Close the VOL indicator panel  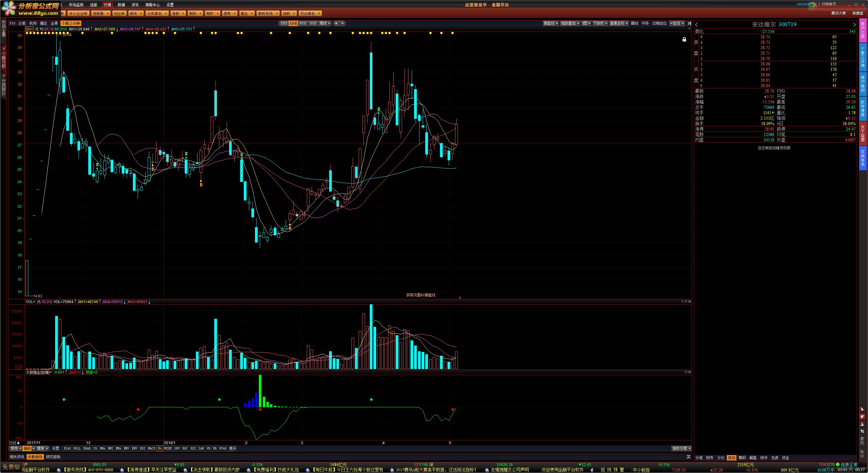[x=689, y=302]
